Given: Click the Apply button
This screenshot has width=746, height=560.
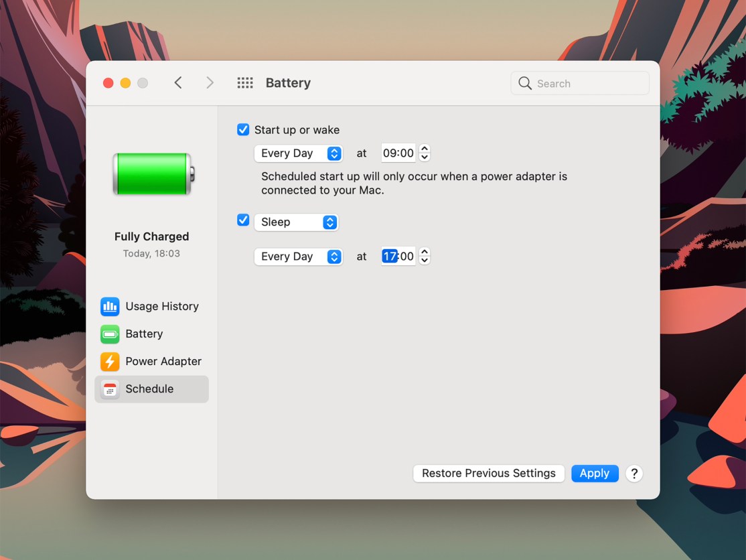Looking at the screenshot, I should 595,474.
